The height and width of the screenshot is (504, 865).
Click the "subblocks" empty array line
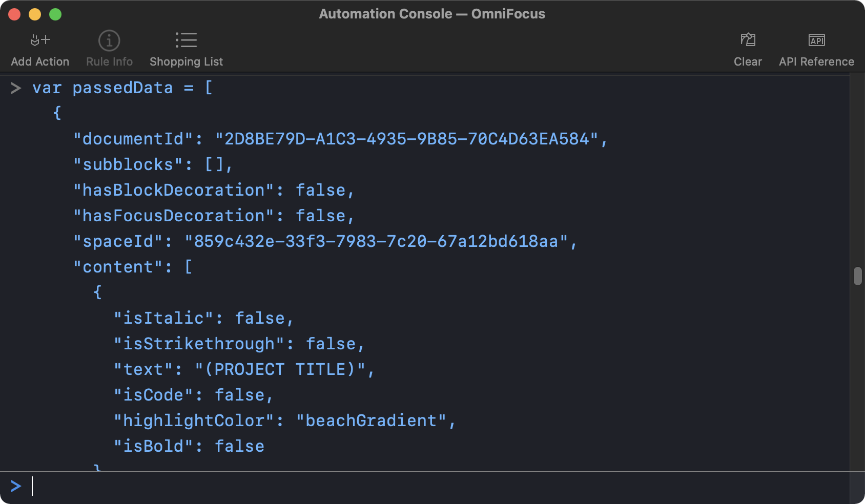tap(153, 164)
